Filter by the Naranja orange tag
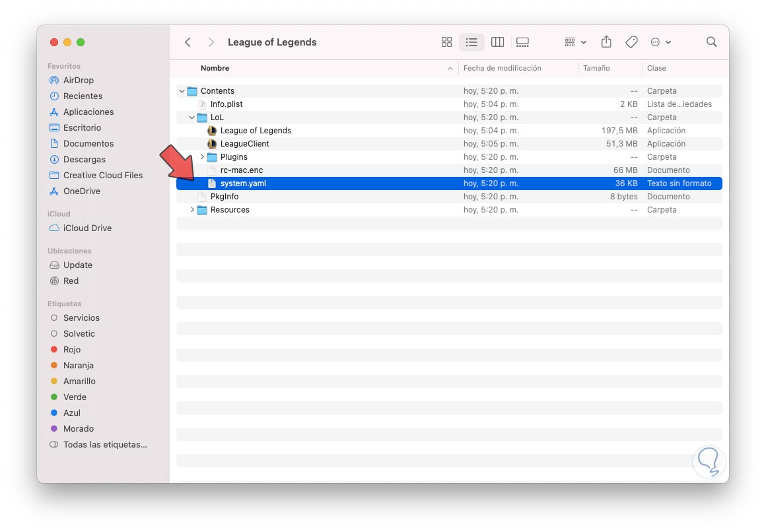Screen dimensions: 766x532 coord(78,366)
